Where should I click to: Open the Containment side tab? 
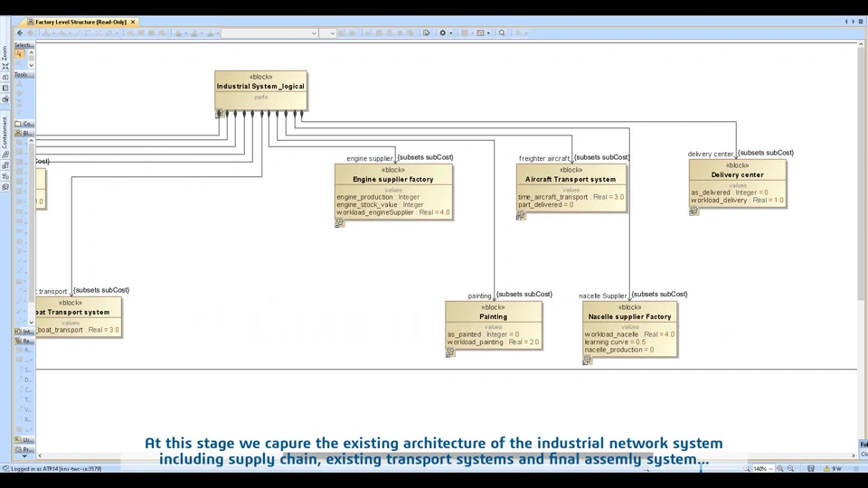click(5, 133)
